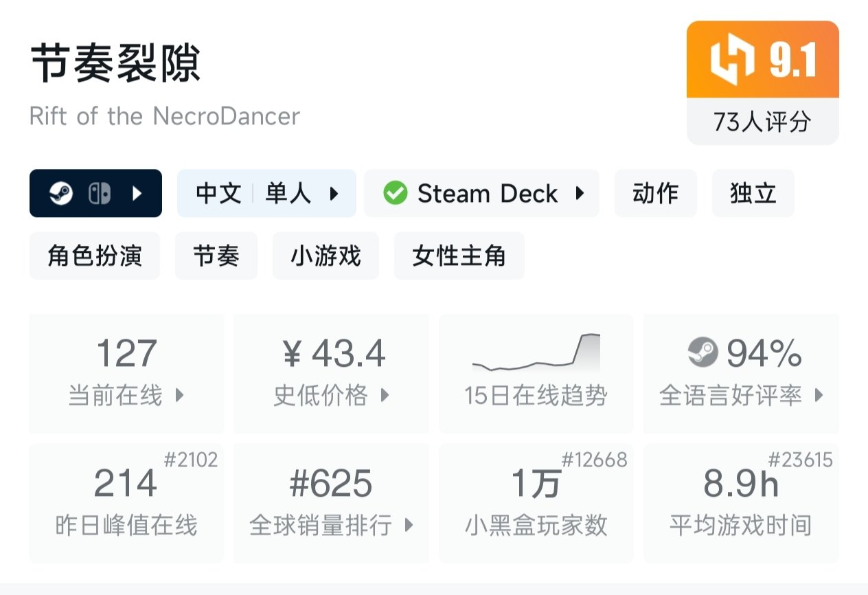This screenshot has width=868, height=595.
Task: Open the 73人评分 ratings section
Action: click(x=762, y=122)
